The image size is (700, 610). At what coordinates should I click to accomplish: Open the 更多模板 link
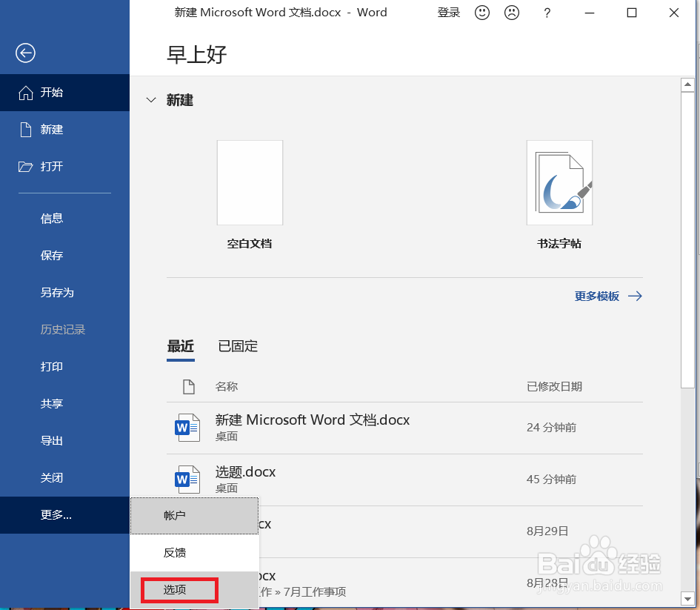(596, 296)
